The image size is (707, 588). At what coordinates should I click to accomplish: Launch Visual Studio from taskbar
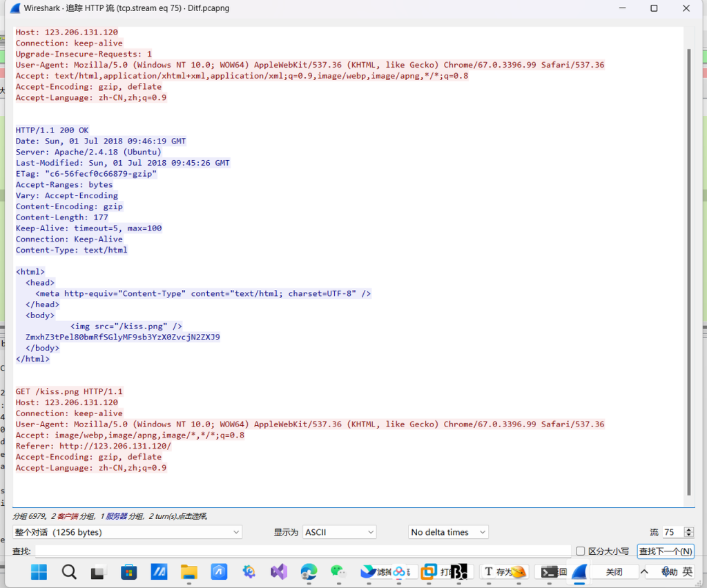[x=279, y=571]
